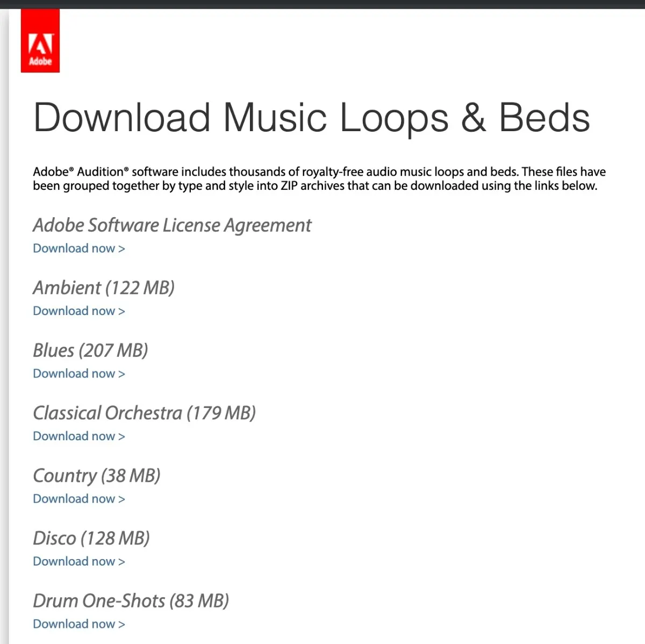
Task: Click the Drum One-Shots (83 MB) heading
Action: point(131,601)
